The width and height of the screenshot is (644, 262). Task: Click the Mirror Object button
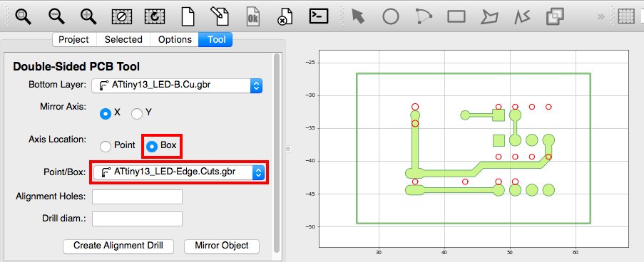point(222,246)
